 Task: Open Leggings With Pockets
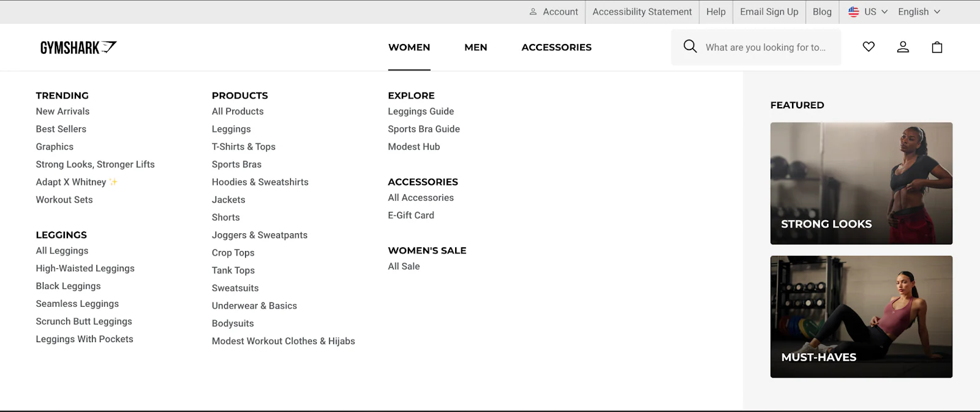(x=85, y=339)
